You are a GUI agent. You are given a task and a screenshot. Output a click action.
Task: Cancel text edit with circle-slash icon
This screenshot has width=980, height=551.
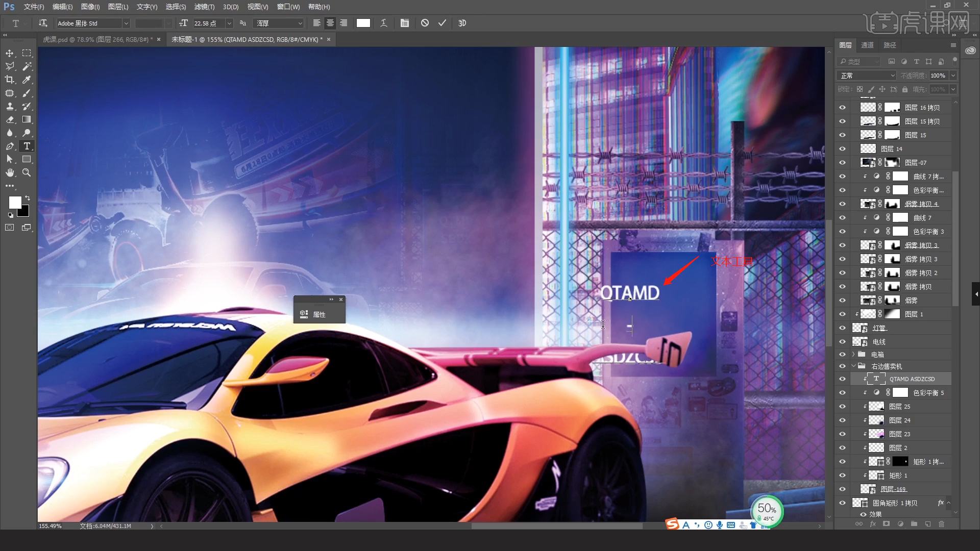pos(425,23)
